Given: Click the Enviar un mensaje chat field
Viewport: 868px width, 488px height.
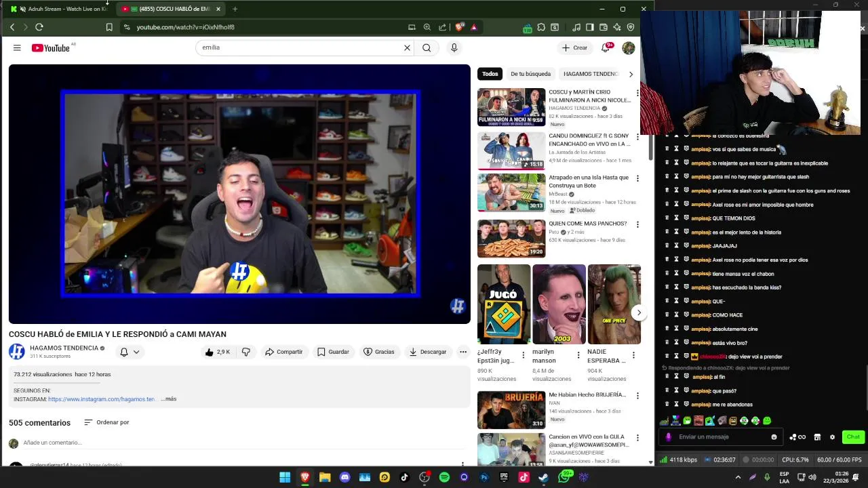Looking at the screenshot, I should tap(722, 437).
